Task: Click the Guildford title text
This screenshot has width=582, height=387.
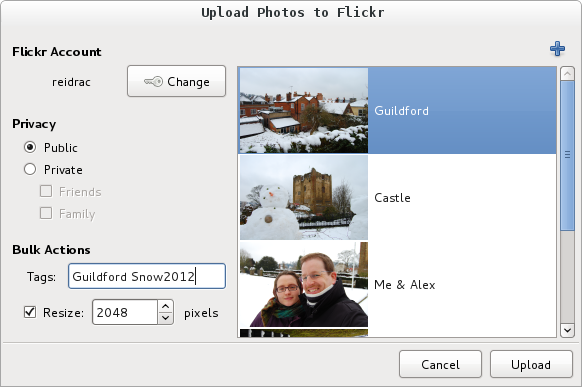Action: (x=401, y=111)
